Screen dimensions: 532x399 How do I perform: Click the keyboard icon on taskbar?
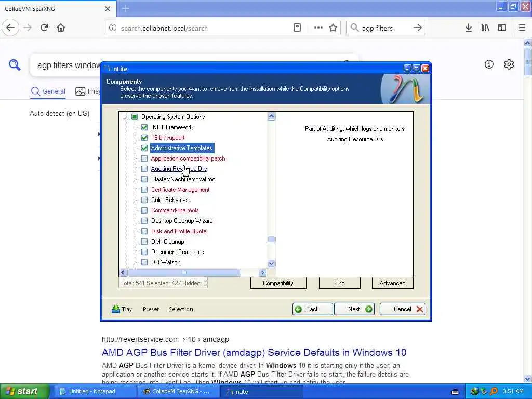pyautogui.click(x=455, y=392)
